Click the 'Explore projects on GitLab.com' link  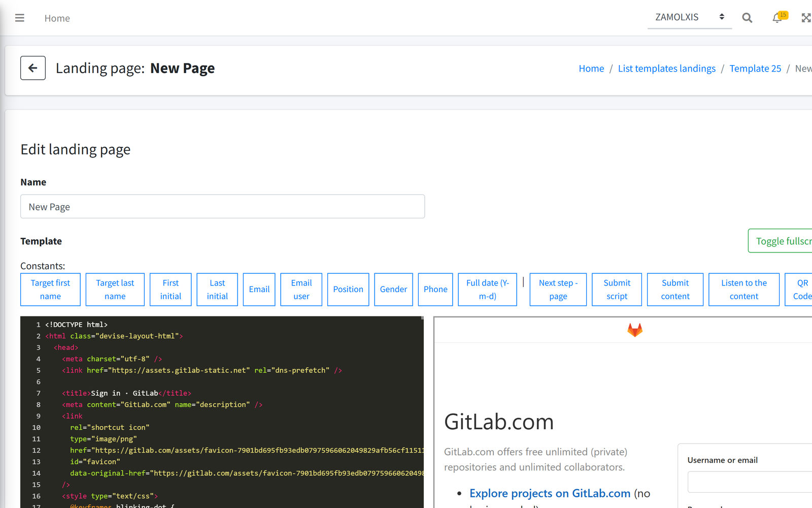point(550,493)
